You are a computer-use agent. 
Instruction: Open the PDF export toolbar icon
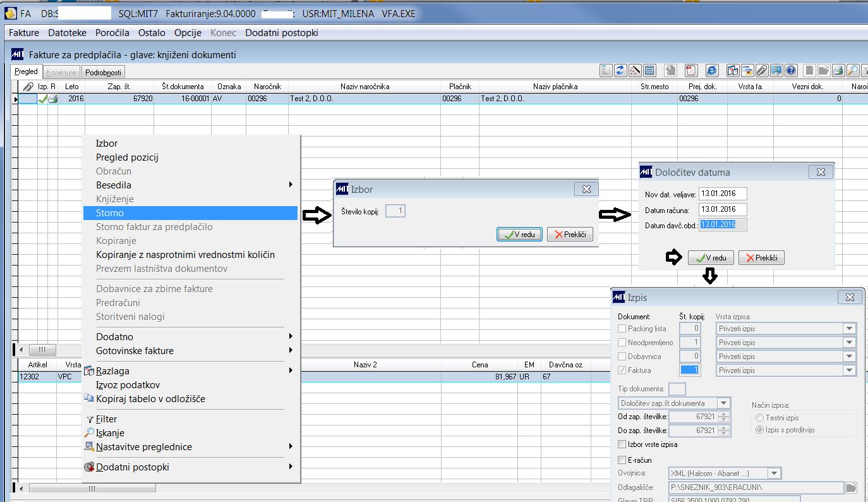691,70
